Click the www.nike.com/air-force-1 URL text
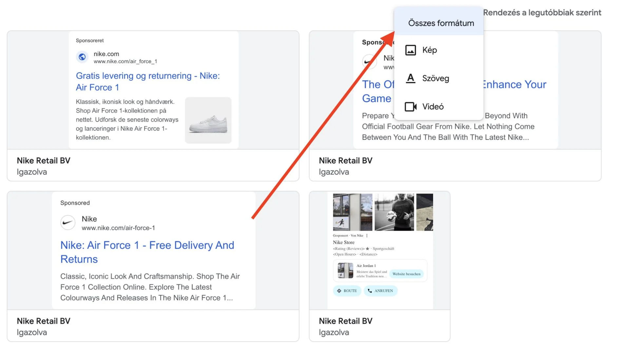 point(118,228)
